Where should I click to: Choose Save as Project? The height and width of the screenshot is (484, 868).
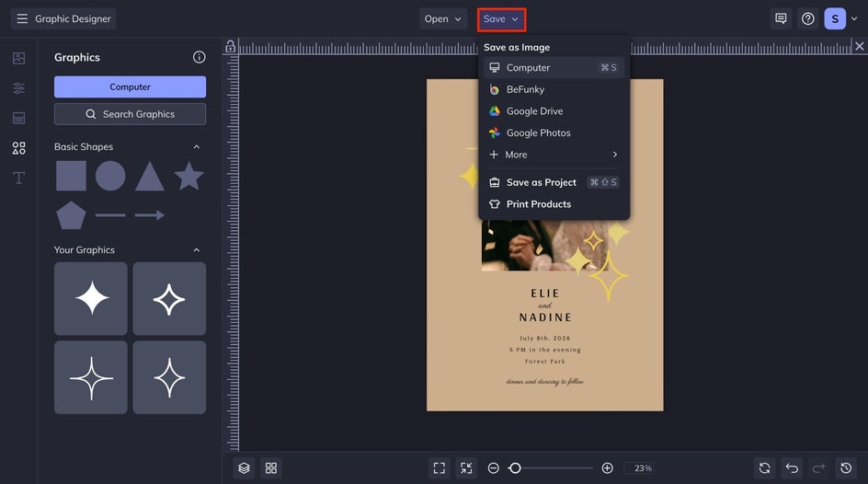coord(554,182)
